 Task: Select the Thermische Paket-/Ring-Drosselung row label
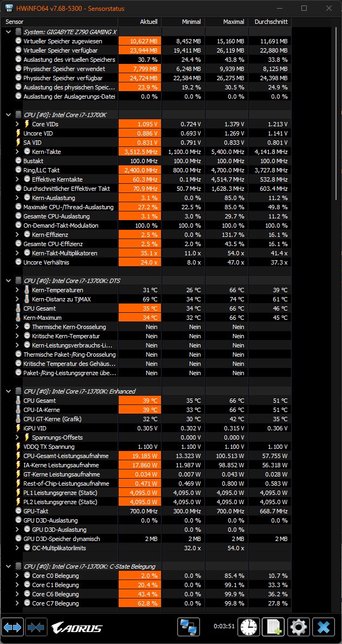click(70, 354)
